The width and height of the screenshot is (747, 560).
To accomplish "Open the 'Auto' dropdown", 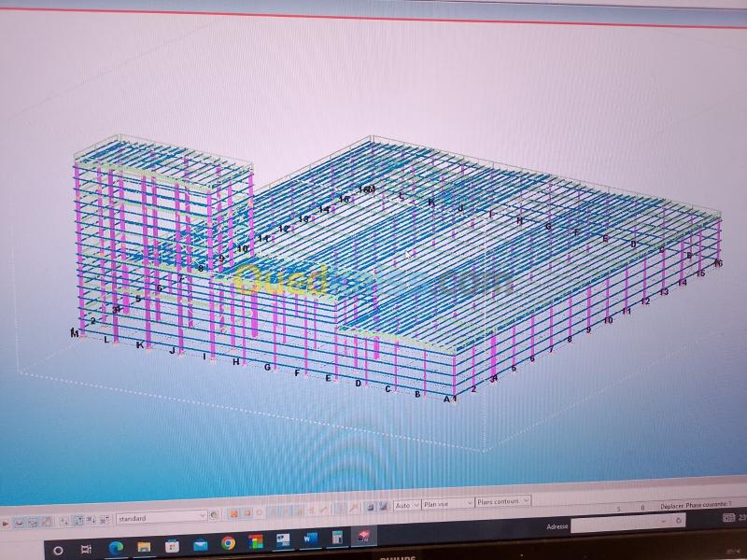I will click(x=407, y=505).
